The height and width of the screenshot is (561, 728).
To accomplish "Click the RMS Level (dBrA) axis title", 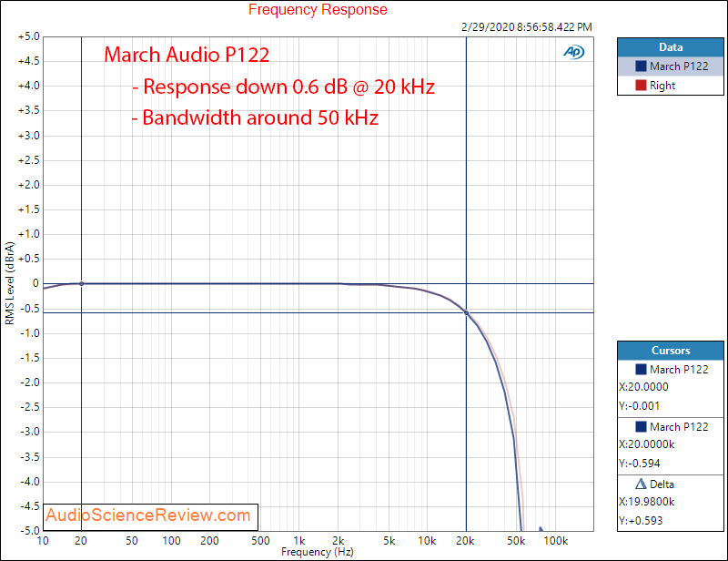I will tap(10, 283).
